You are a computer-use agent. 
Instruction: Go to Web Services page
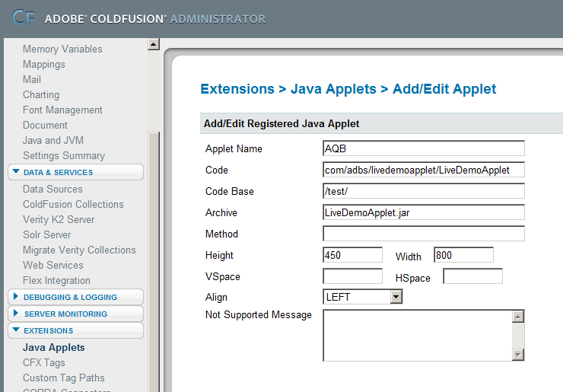pyautogui.click(x=53, y=265)
